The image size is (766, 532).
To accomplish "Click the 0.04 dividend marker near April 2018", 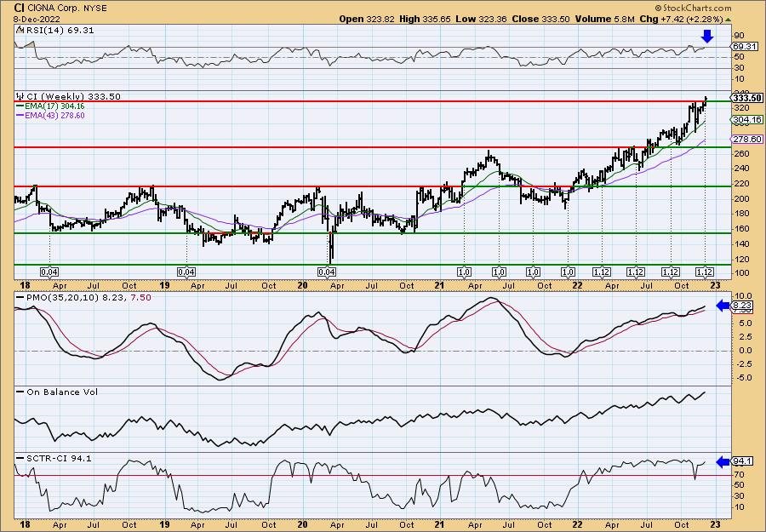I will click(49, 272).
